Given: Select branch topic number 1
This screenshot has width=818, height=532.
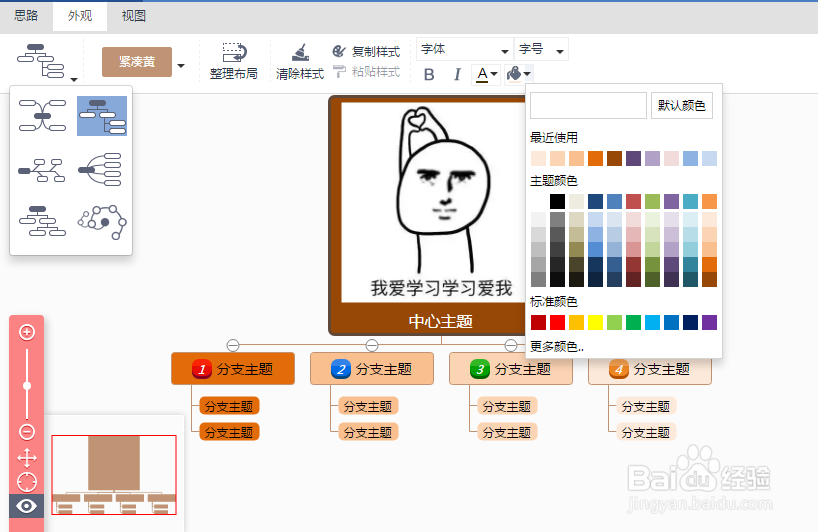Looking at the screenshot, I should (233, 369).
